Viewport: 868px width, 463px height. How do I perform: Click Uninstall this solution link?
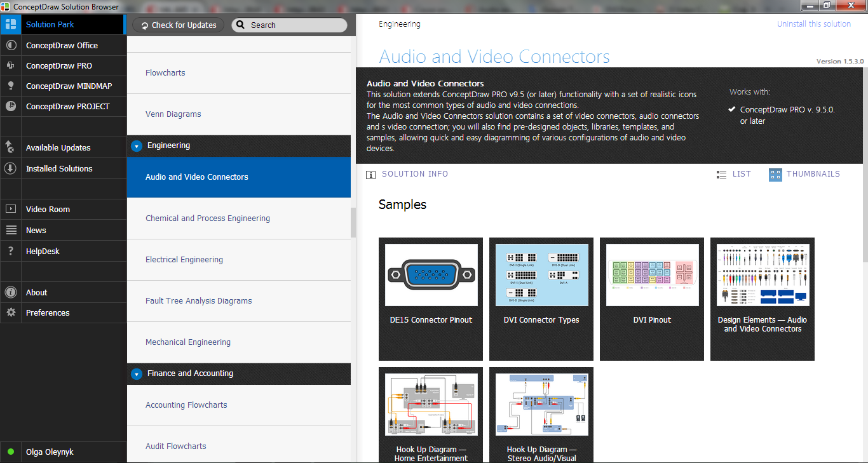(x=813, y=23)
